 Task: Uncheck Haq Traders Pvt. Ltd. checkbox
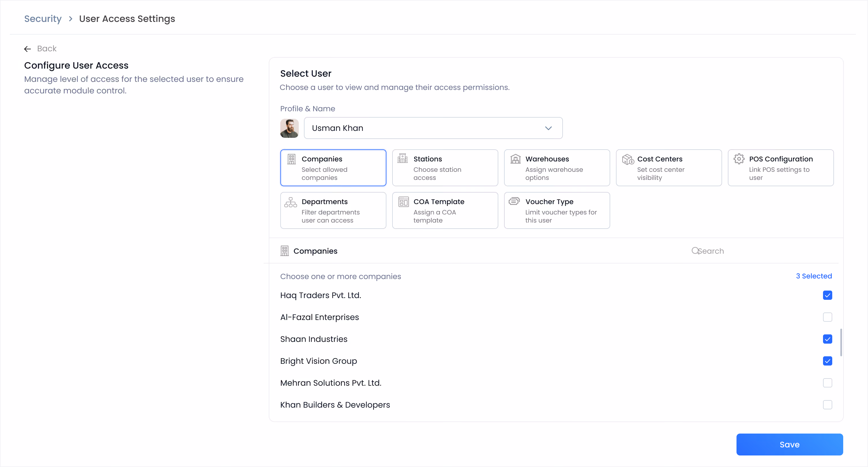pos(827,295)
